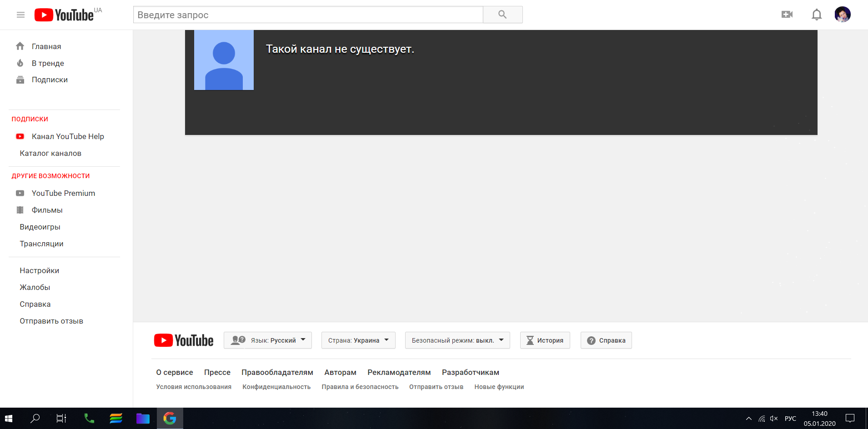Open the Безопасный режим dropdown

pyautogui.click(x=457, y=340)
